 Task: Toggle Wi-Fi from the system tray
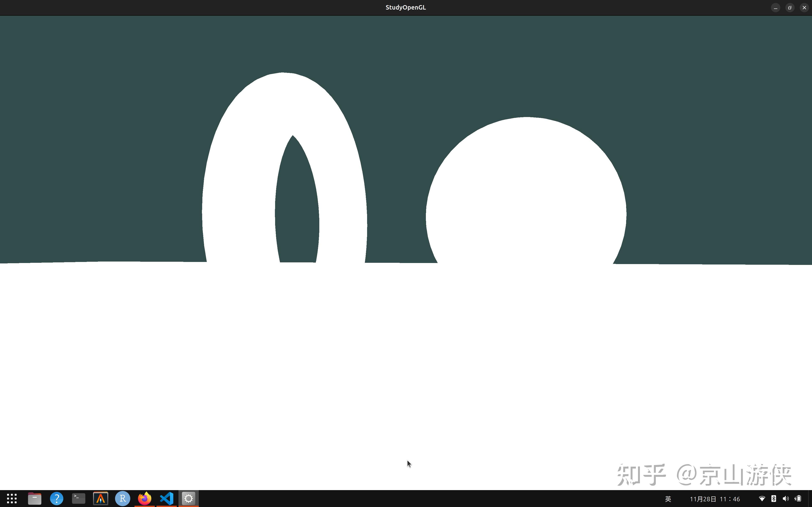coord(762,499)
